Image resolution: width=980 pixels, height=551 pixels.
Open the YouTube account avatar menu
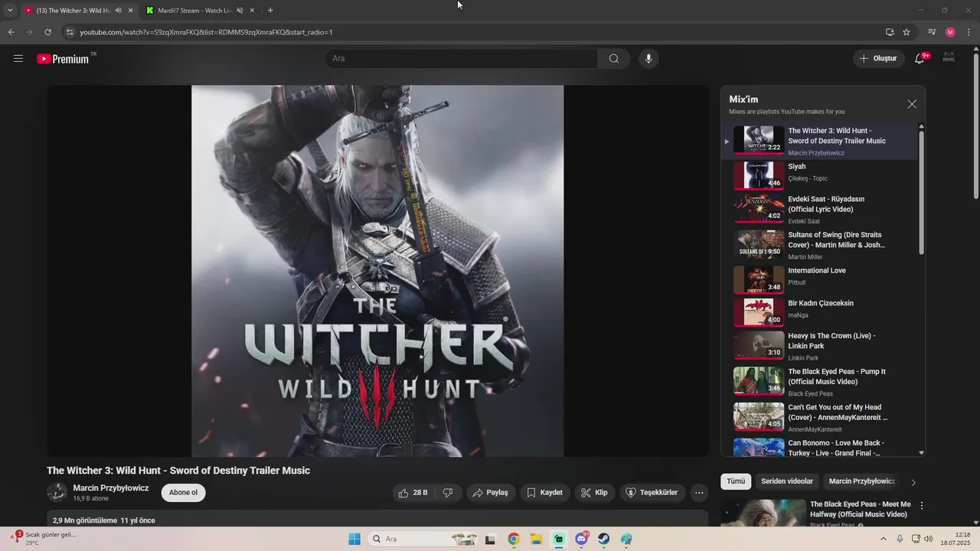click(x=949, y=59)
